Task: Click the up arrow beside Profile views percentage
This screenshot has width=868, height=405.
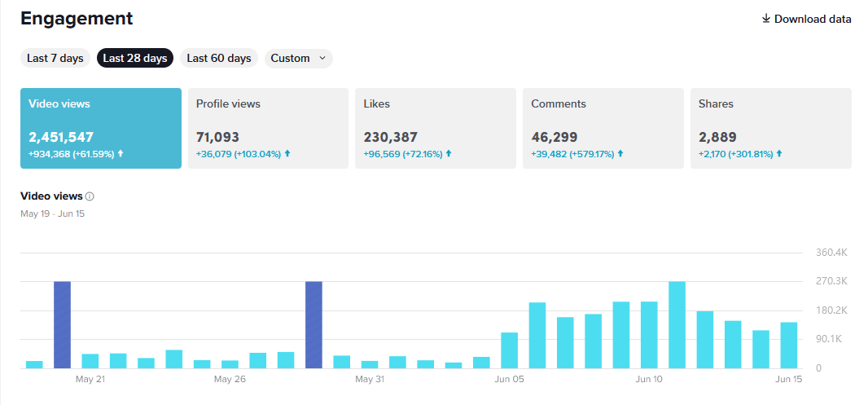Action: coord(287,153)
